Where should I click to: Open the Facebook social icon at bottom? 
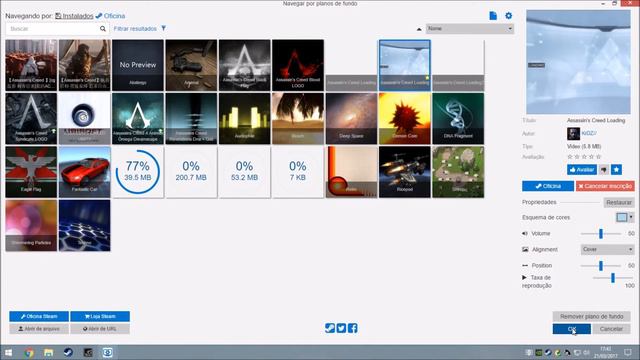[x=353, y=328]
